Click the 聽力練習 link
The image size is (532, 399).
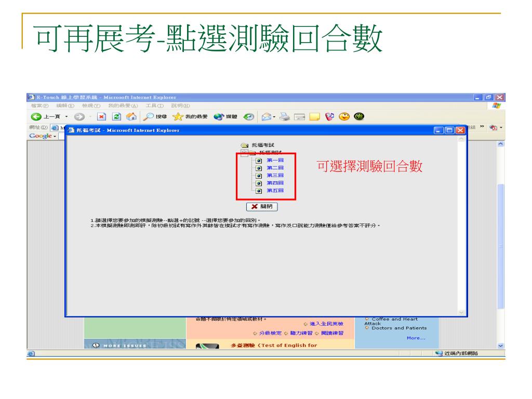(x=301, y=333)
